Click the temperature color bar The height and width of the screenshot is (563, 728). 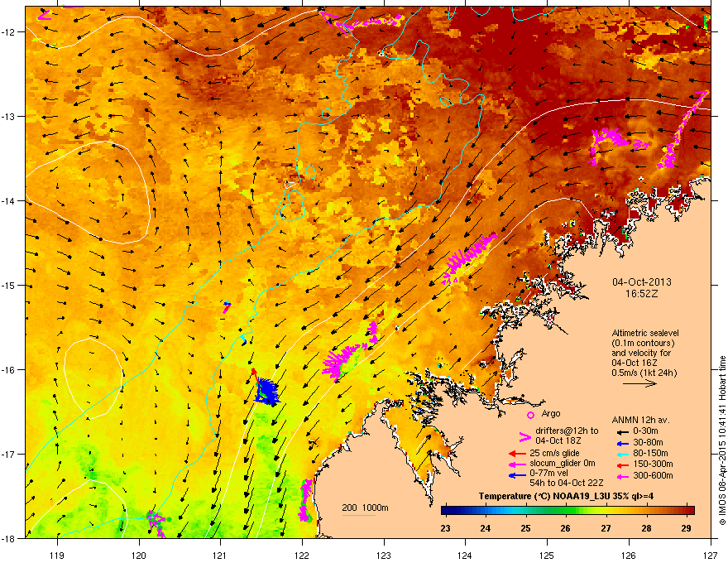[x=568, y=511]
